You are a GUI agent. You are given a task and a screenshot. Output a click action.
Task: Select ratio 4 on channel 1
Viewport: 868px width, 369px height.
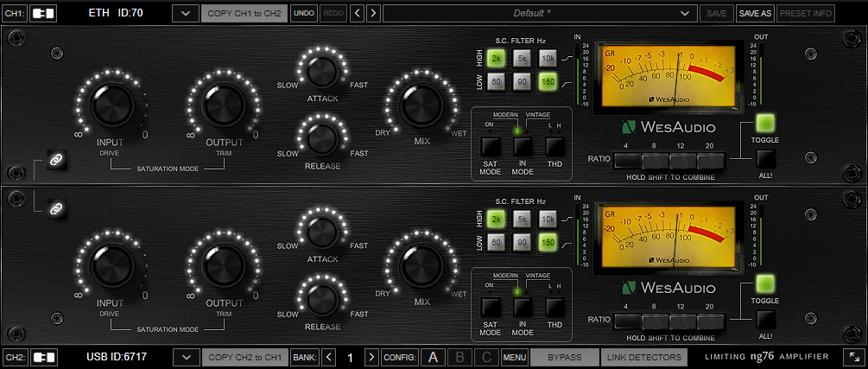pyautogui.click(x=627, y=161)
